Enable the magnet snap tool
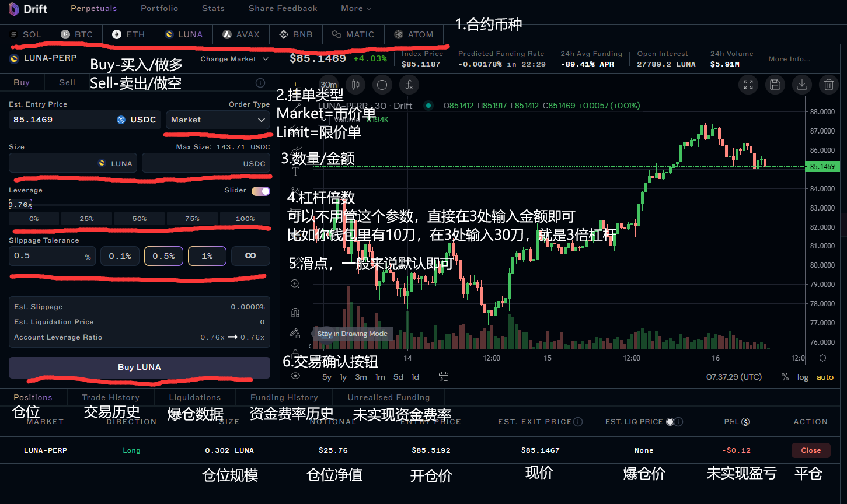This screenshot has width=847, height=504. click(295, 313)
